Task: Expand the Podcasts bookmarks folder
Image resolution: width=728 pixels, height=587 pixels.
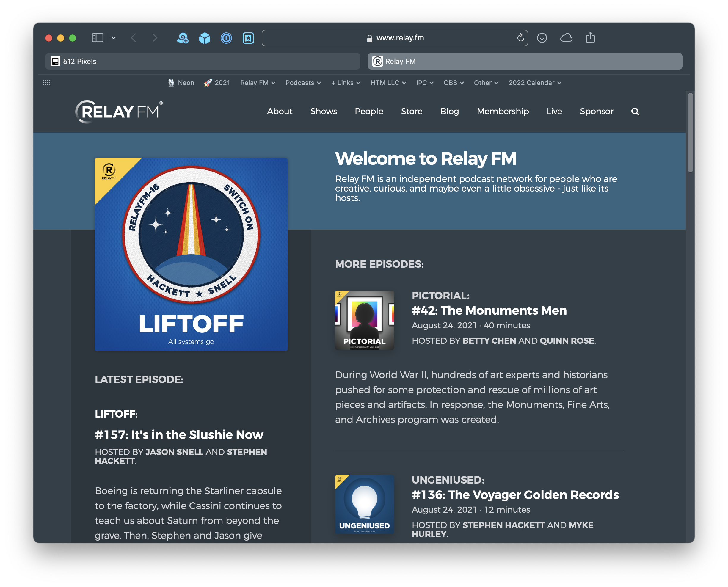Action: (303, 83)
